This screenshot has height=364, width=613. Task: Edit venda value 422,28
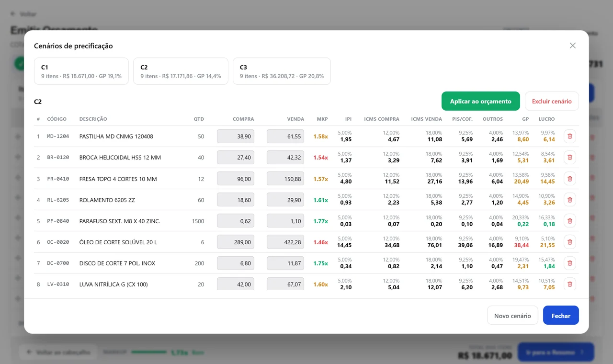tap(285, 242)
